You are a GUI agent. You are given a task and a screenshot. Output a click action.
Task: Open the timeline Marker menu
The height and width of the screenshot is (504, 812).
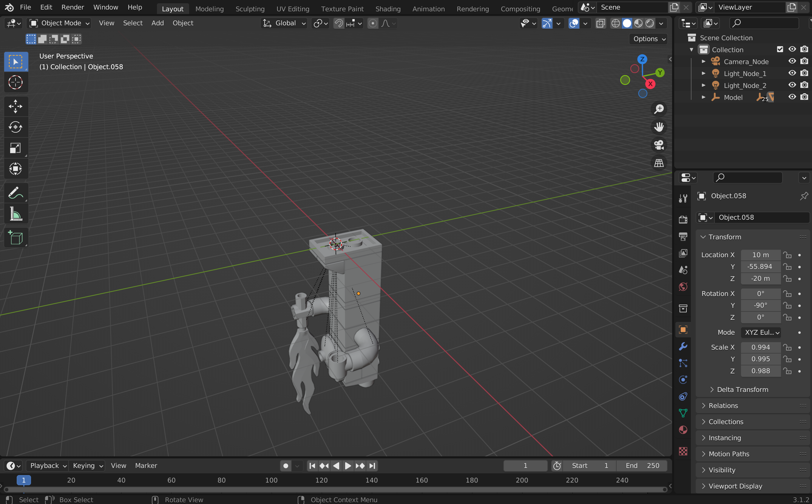tap(146, 466)
